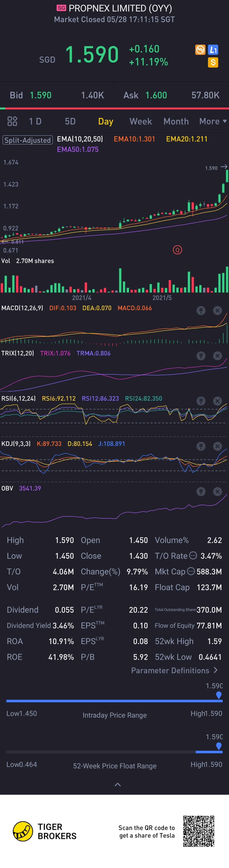Select the Week chart tab

(x=141, y=121)
